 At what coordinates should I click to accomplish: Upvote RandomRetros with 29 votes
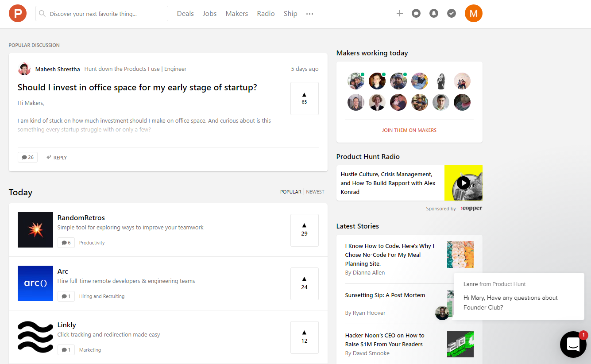305,230
